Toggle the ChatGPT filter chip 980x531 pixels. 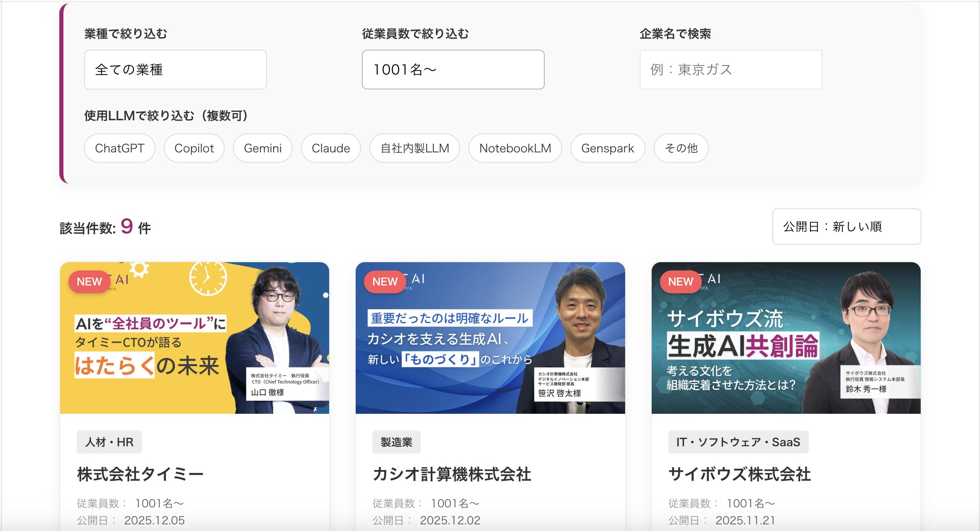(x=119, y=148)
